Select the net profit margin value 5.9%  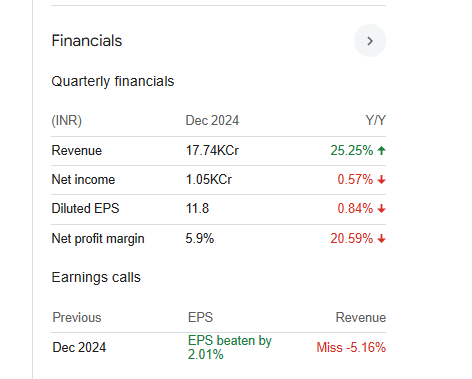[x=200, y=239]
